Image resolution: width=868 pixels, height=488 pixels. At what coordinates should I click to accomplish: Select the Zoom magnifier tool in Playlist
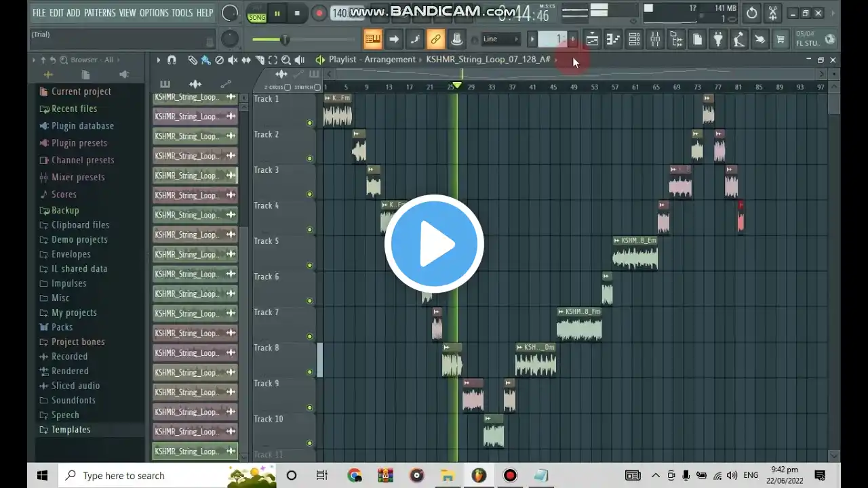click(x=286, y=60)
